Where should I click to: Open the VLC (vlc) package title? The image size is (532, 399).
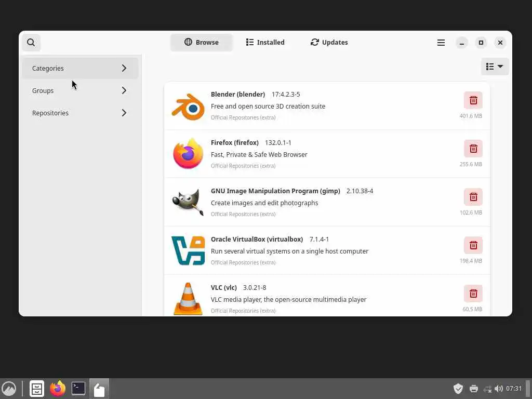tap(224, 288)
